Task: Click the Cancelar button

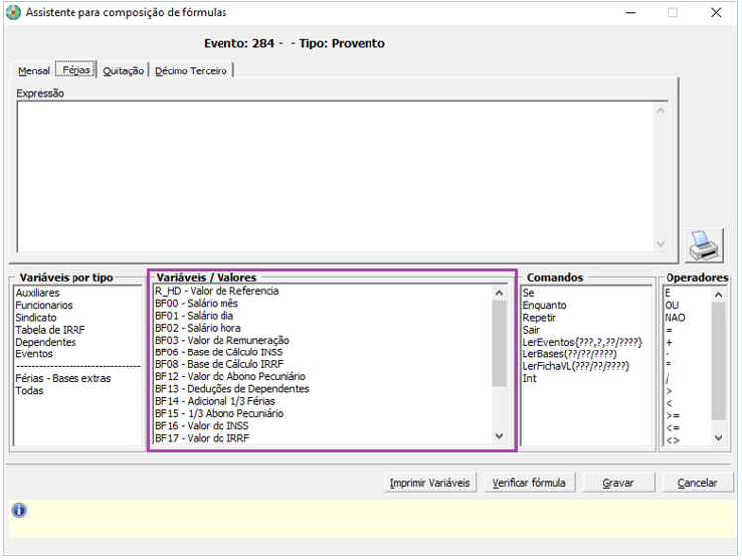Action: [x=697, y=483]
